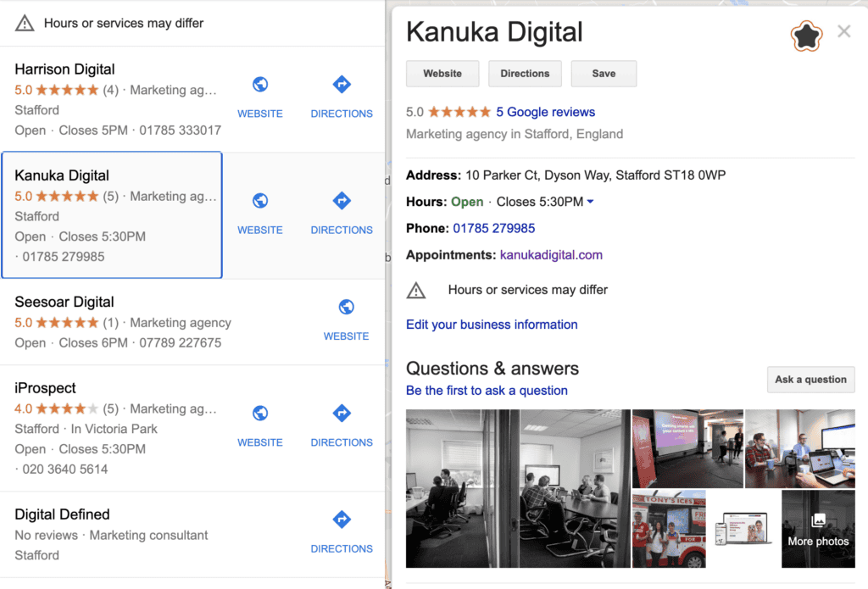Open photo of men working at laptops
This screenshot has height=589, width=868.
800,448
